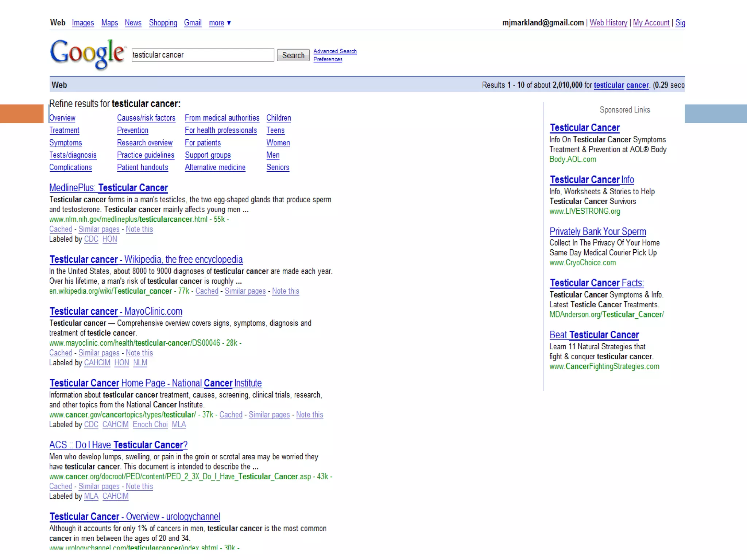This screenshot has width=747, height=560.
Task: Open the Preferences link
Action: click(x=328, y=59)
